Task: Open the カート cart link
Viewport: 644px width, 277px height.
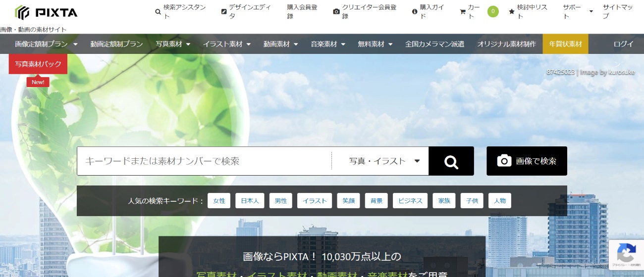Action: coord(470,12)
